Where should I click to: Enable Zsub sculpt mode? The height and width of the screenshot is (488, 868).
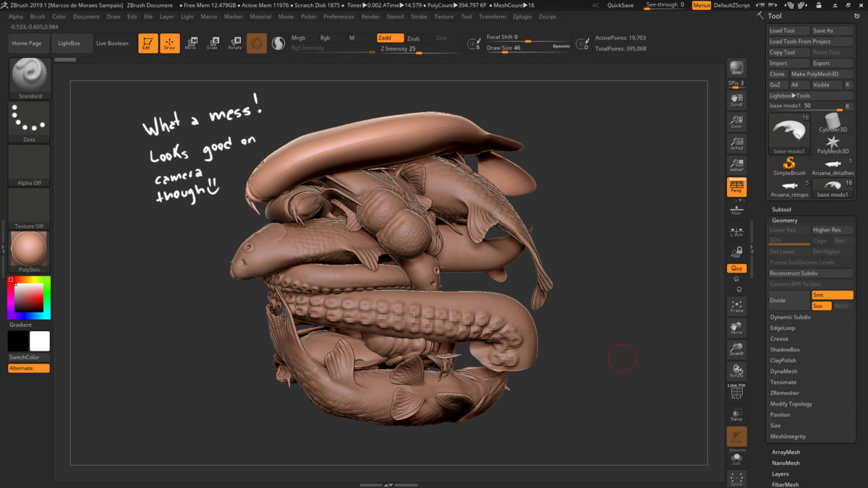point(413,38)
